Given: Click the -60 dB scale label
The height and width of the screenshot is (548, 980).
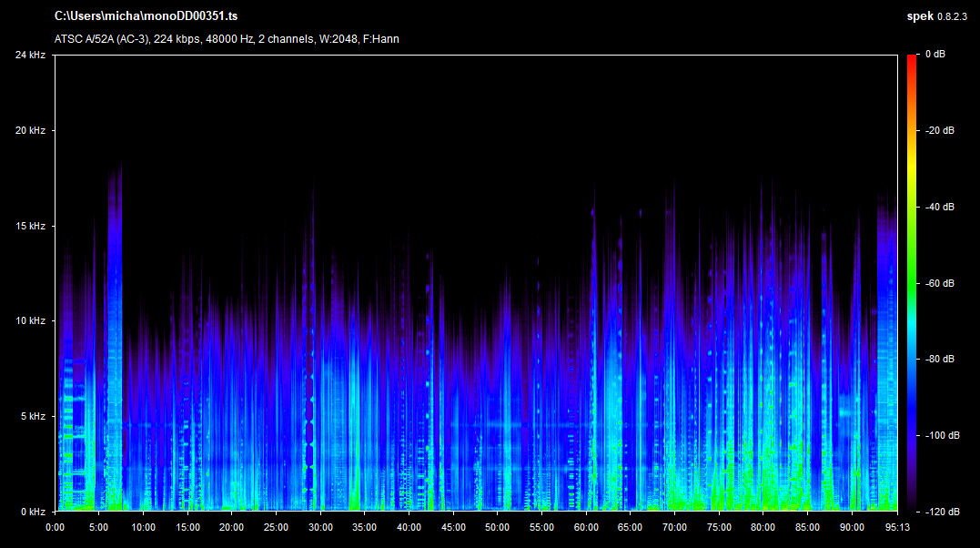Looking at the screenshot, I should [x=939, y=283].
